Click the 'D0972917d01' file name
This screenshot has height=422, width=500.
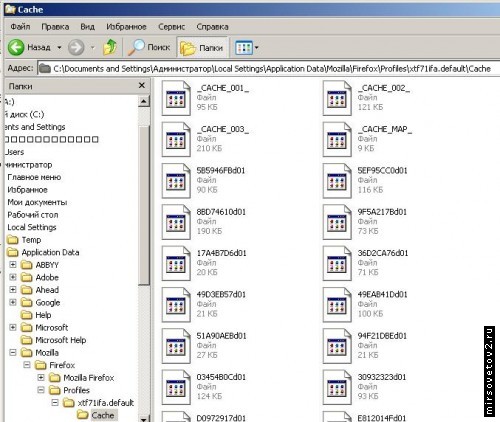click(x=221, y=418)
